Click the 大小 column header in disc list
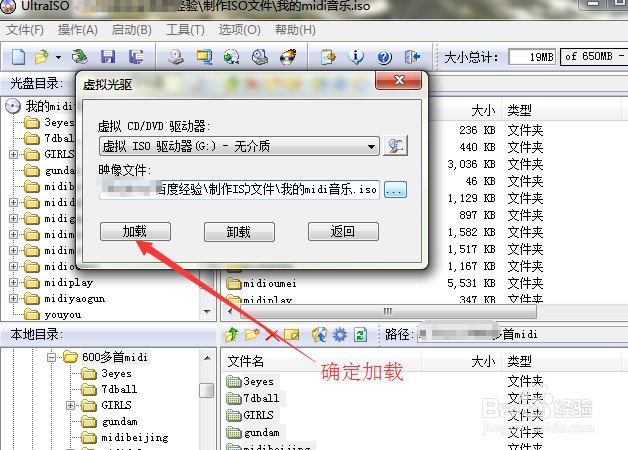This screenshot has height=450, width=628. 483,110
